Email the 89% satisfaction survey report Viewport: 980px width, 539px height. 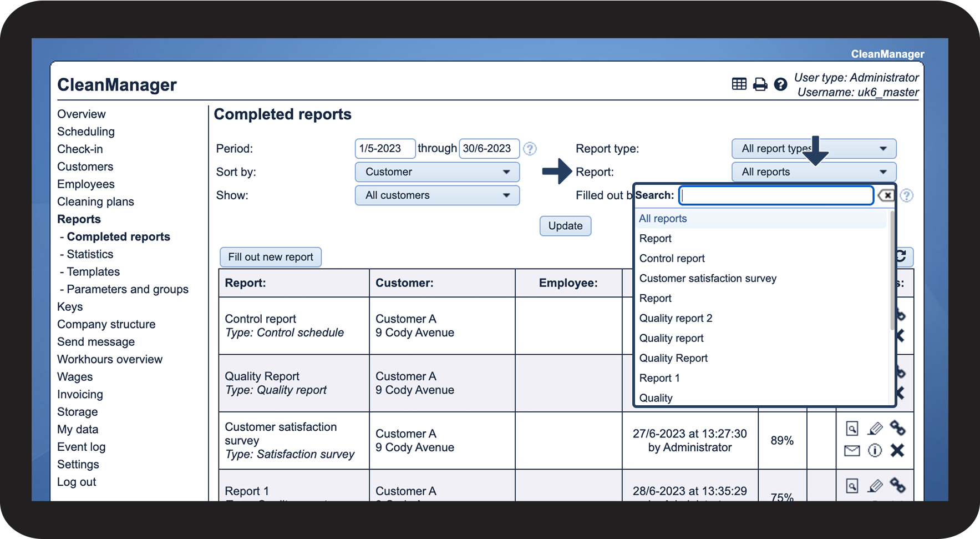852,451
